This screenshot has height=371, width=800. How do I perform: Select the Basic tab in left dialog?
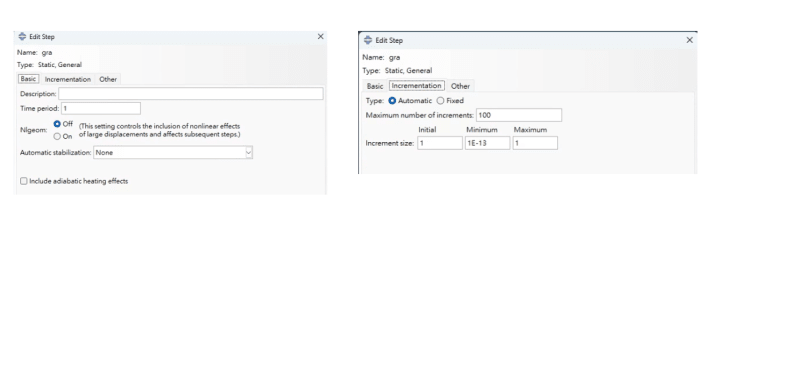28,79
